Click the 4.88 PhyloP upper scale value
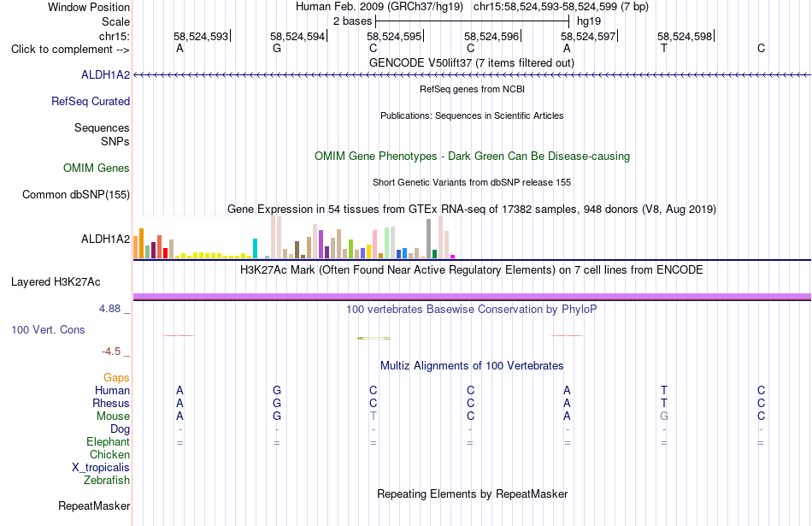 point(109,309)
